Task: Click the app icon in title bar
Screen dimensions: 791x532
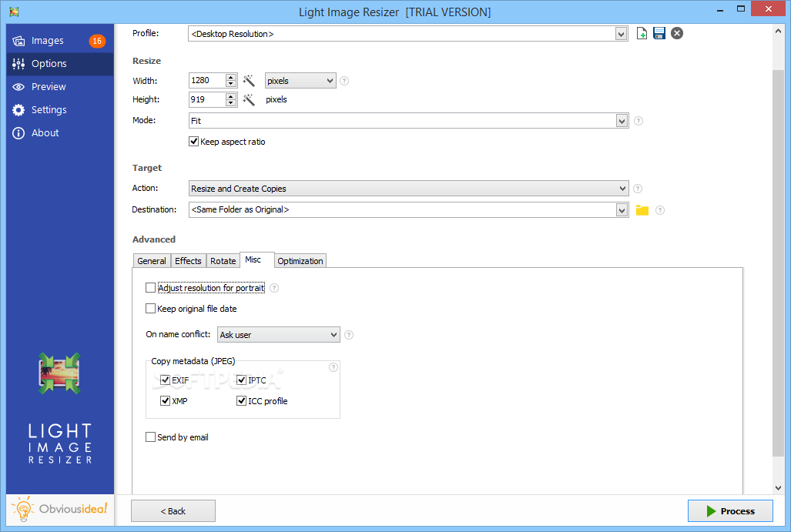Action: pyautogui.click(x=14, y=12)
